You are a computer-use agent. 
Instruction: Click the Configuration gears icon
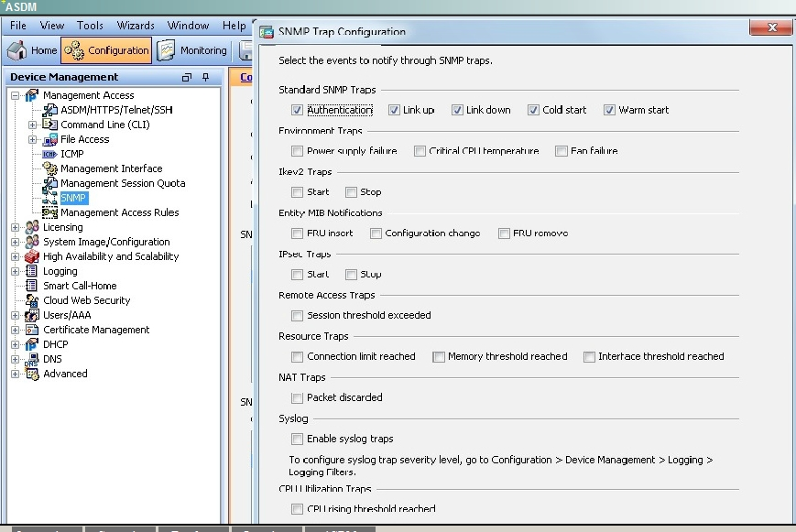tap(74, 50)
